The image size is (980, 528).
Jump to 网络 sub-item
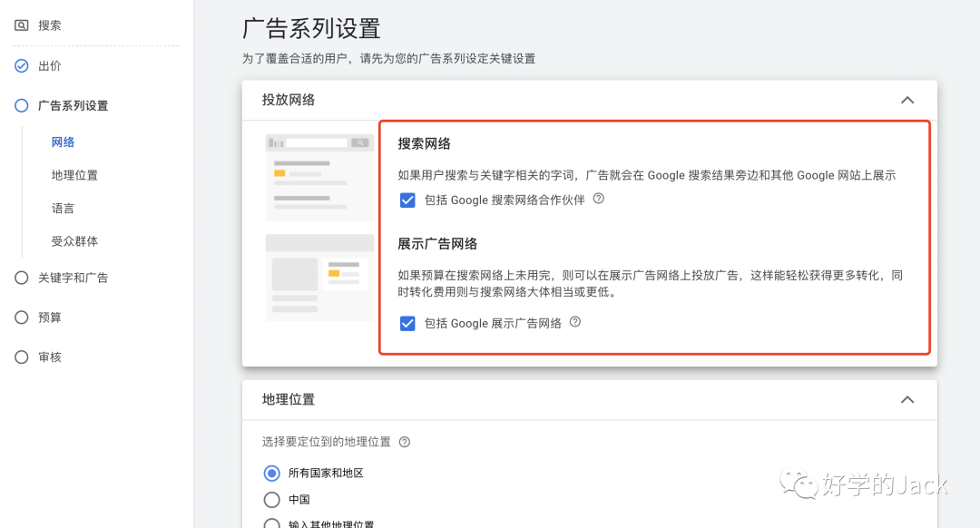64,142
